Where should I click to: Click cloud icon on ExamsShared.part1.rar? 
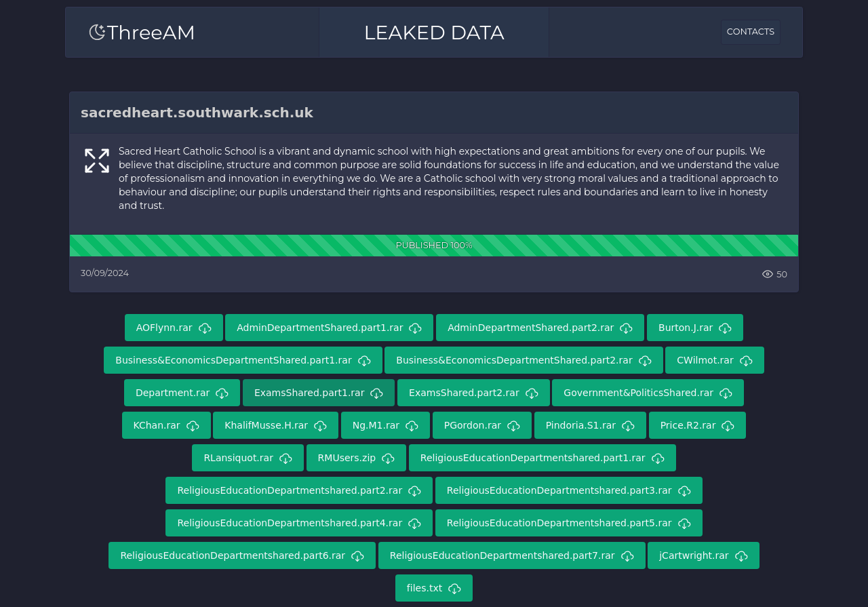point(377,393)
